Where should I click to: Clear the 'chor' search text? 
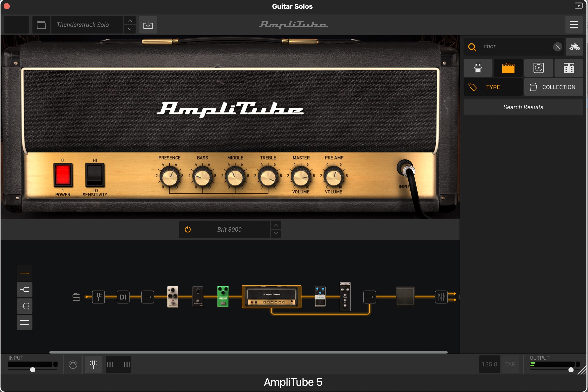tap(558, 47)
